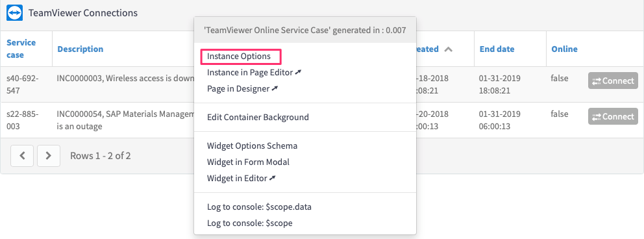Choose Page in Designer
644x239 pixels.
coord(243,89)
